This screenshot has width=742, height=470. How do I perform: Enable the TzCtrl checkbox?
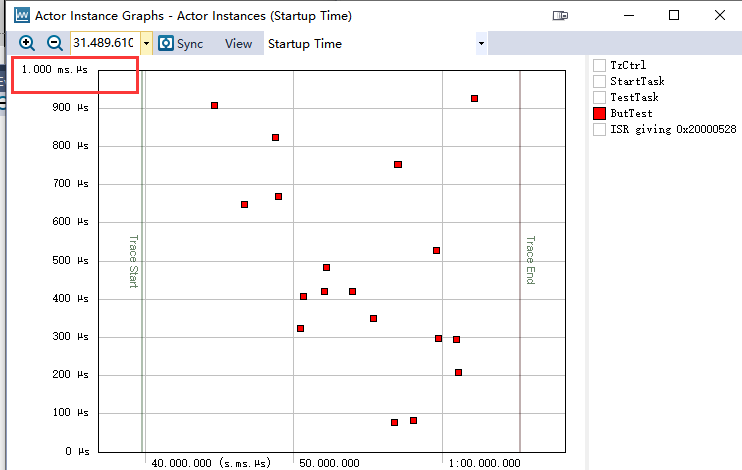click(600, 65)
